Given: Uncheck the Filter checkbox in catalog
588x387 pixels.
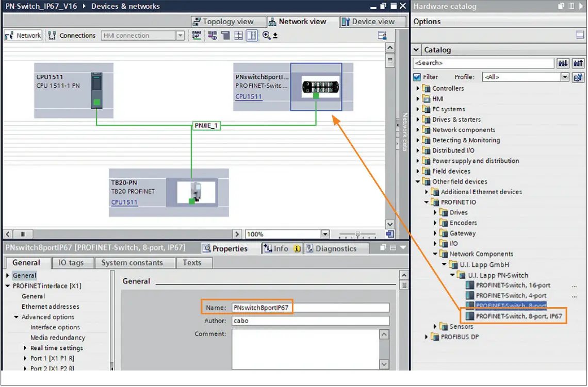Looking at the screenshot, I should coord(417,77).
